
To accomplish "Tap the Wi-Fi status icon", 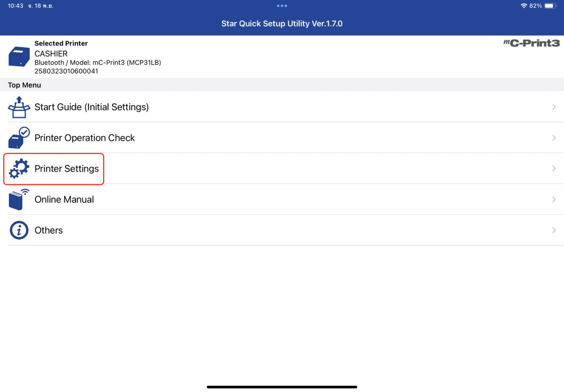I will click(x=524, y=6).
